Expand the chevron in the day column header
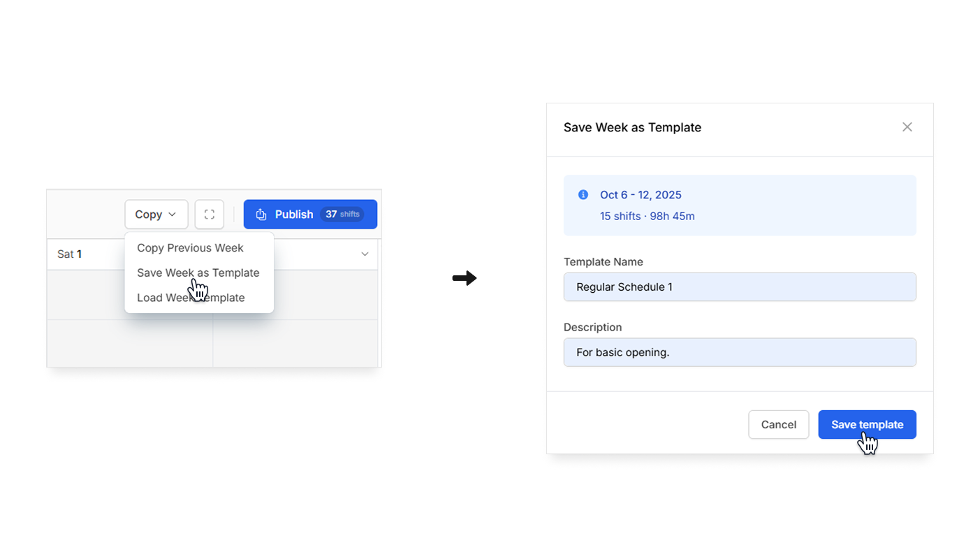The height and width of the screenshot is (559, 980). click(365, 254)
